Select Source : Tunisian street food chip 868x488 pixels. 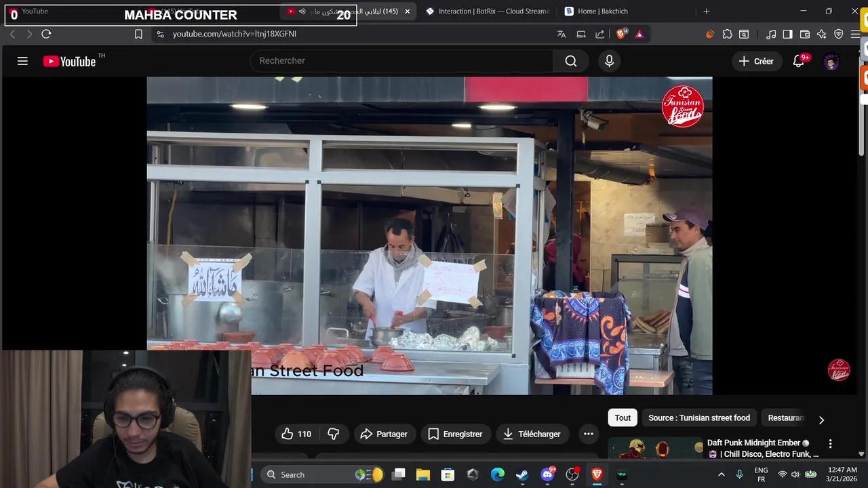point(699,418)
